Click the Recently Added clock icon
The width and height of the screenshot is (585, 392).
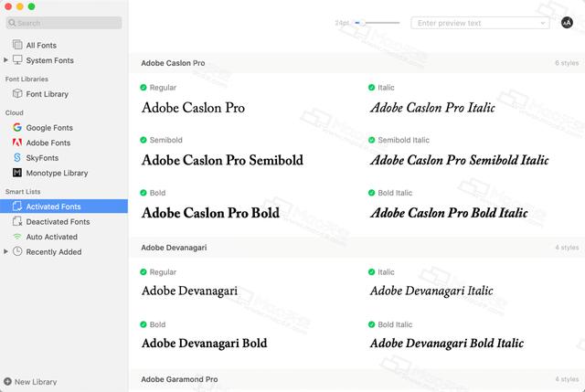pyautogui.click(x=17, y=251)
